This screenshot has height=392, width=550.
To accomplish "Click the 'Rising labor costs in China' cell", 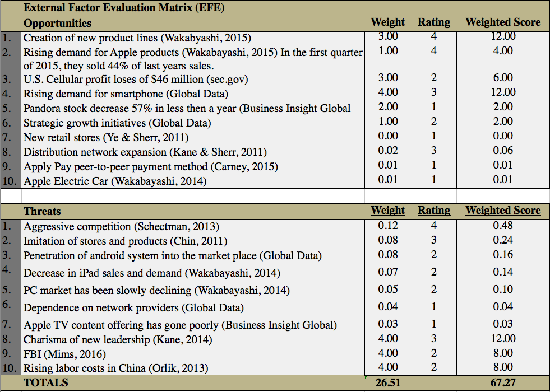I will [115, 368].
